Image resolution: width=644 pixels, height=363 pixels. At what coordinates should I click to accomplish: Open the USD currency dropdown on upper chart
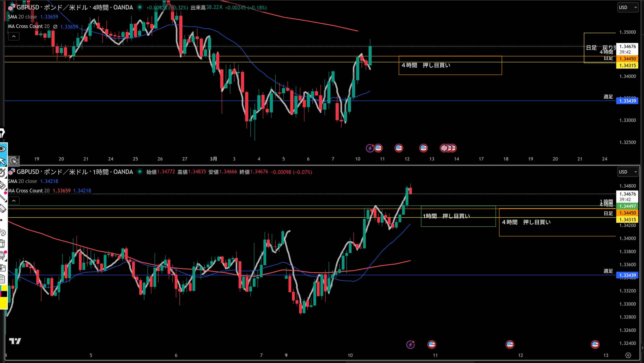[x=628, y=8]
